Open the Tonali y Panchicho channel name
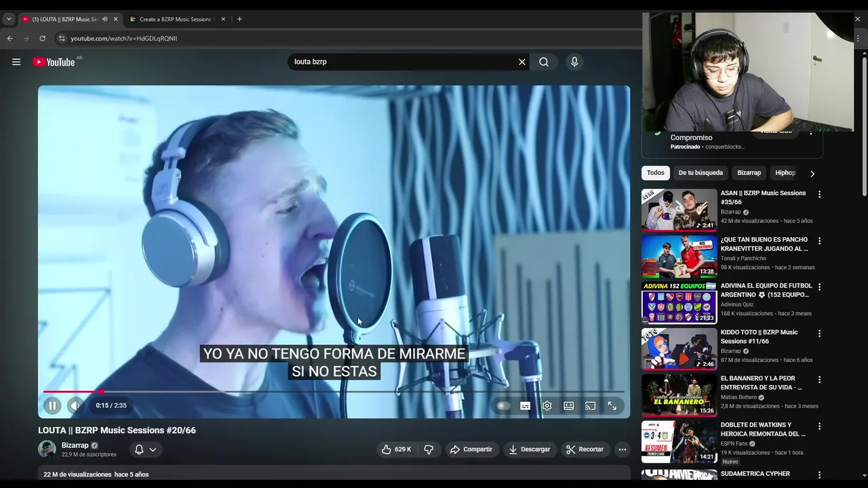Viewport: 868px width, 488px height. (x=743, y=258)
